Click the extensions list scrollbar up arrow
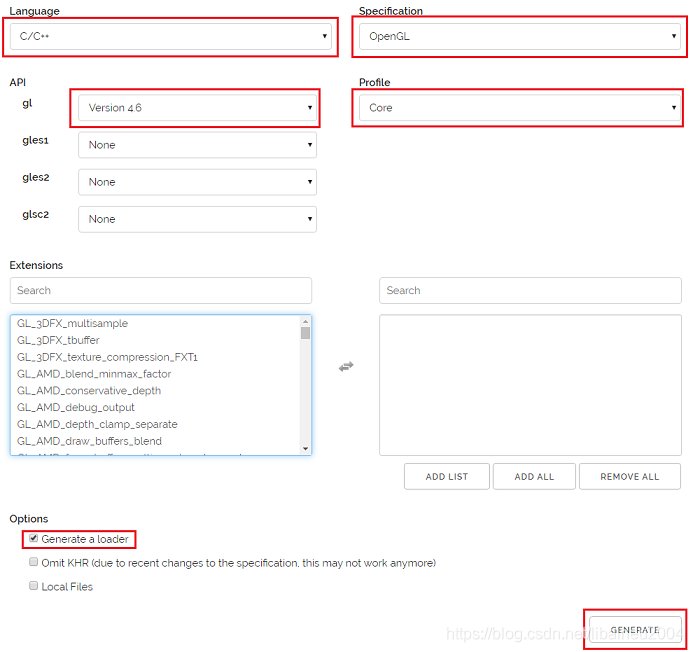Image resolution: width=693 pixels, height=652 pixels. click(305, 321)
